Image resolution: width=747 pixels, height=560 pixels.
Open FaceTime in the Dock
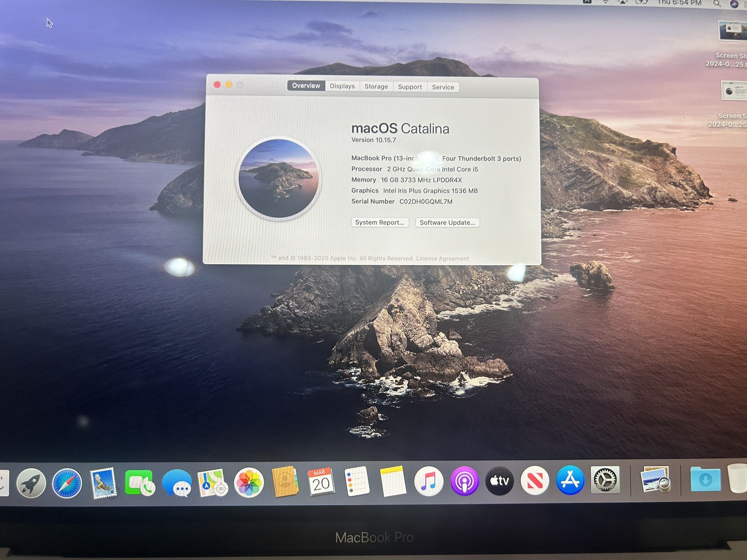(140, 483)
